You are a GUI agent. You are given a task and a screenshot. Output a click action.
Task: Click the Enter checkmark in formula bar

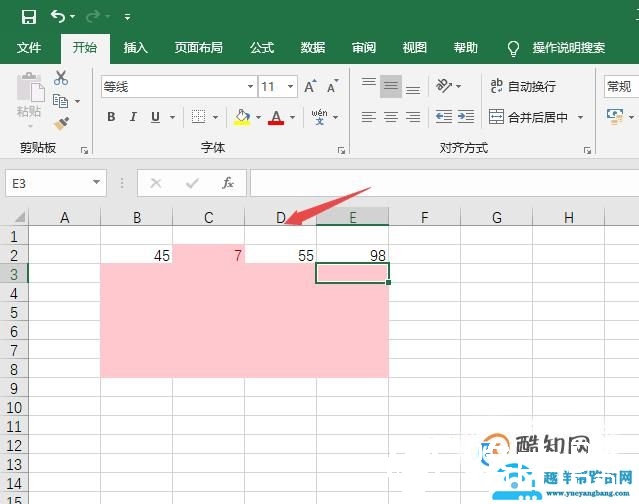pyautogui.click(x=192, y=183)
